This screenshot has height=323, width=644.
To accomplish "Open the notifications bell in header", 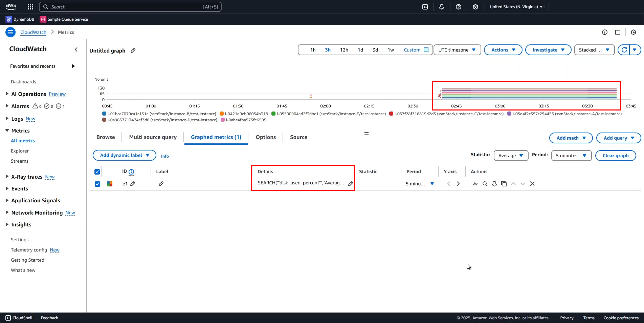I will click(442, 7).
